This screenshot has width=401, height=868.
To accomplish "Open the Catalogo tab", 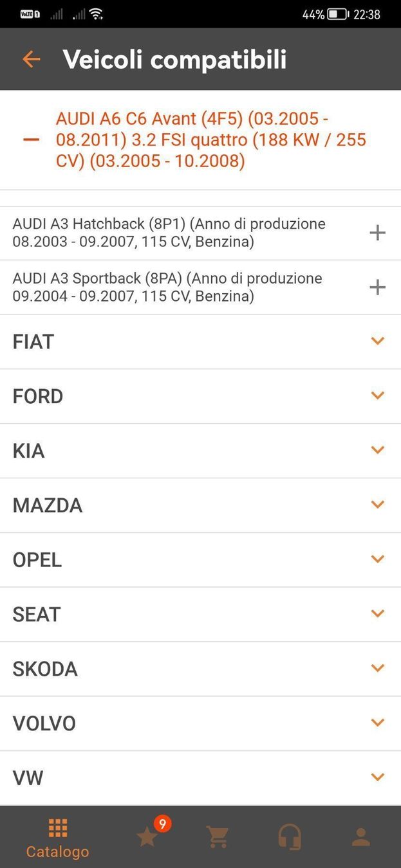I will pos(57,838).
